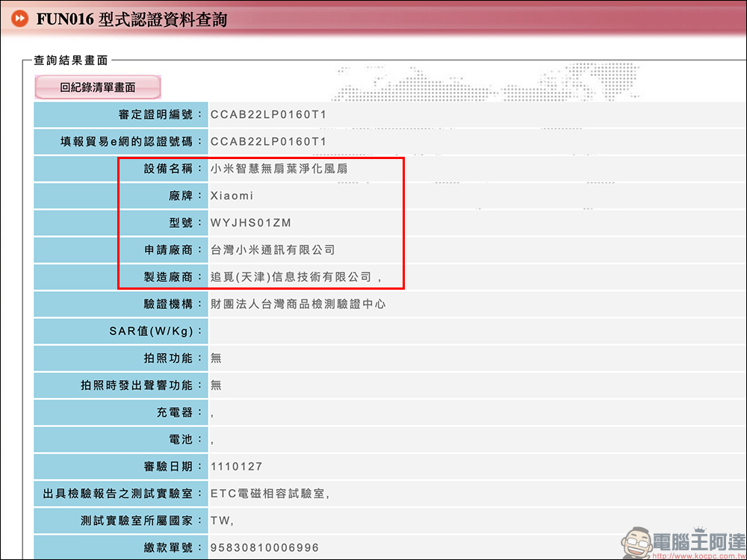This screenshot has height=560, width=747.
Task: Click the 申請廠商 label
Action: point(174,249)
